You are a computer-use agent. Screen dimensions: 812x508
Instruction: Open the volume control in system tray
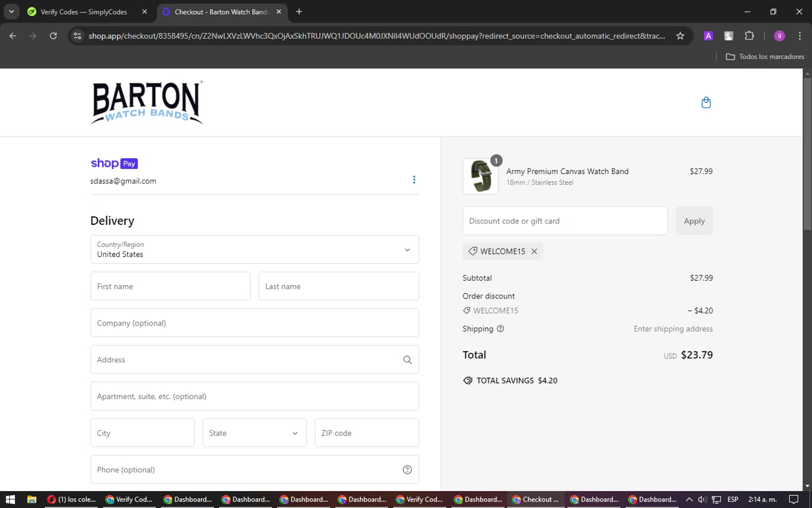pyautogui.click(x=702, y=499)
